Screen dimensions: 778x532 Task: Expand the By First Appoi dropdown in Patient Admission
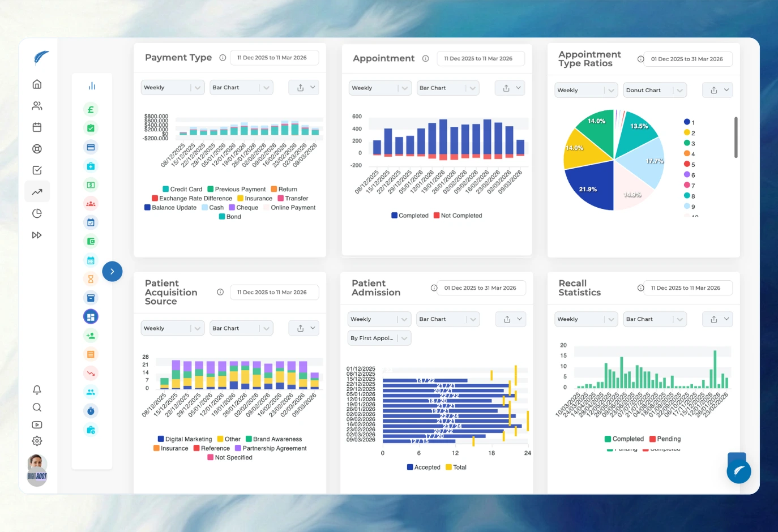379,338
